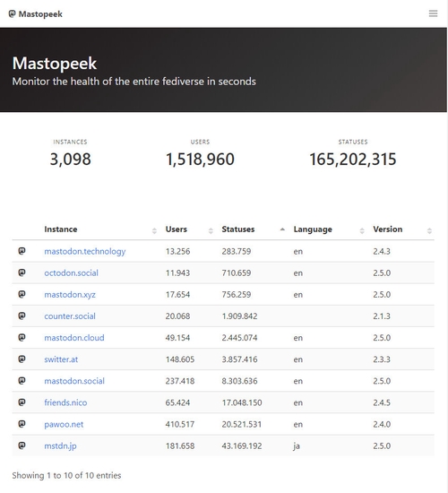Click the Instances count 3,098
This screenshot has width=448, height=493.
click(70, 159)
